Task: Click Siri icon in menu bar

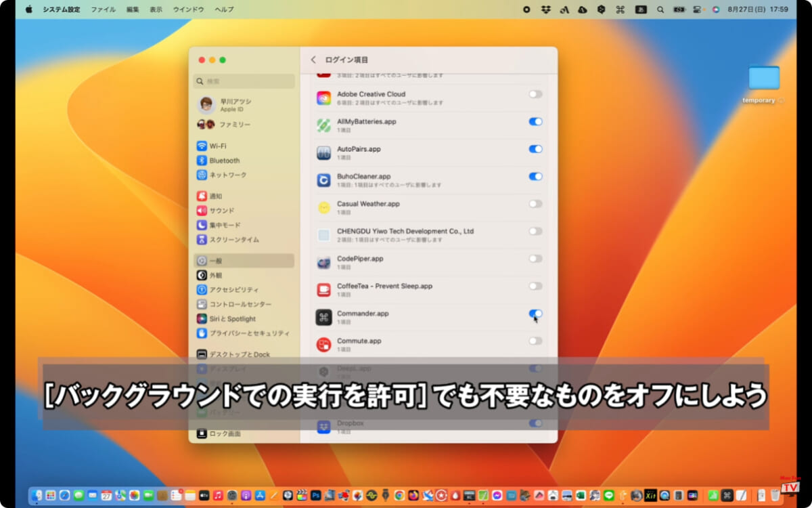Action: (x=716, y=9)
